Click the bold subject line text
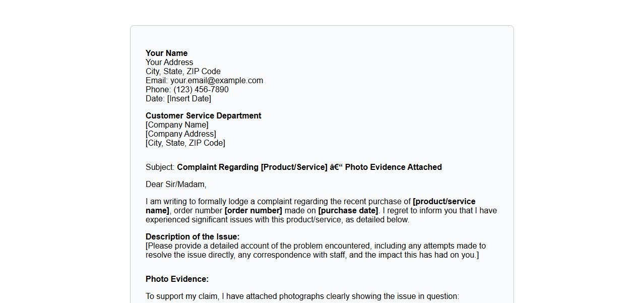The width and height of the screenshot is (644, 303). (309, 167)
